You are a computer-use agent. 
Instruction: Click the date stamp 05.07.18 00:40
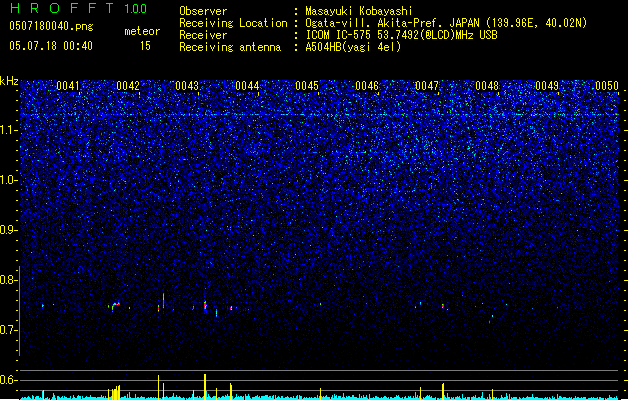(x=51, y=46)
